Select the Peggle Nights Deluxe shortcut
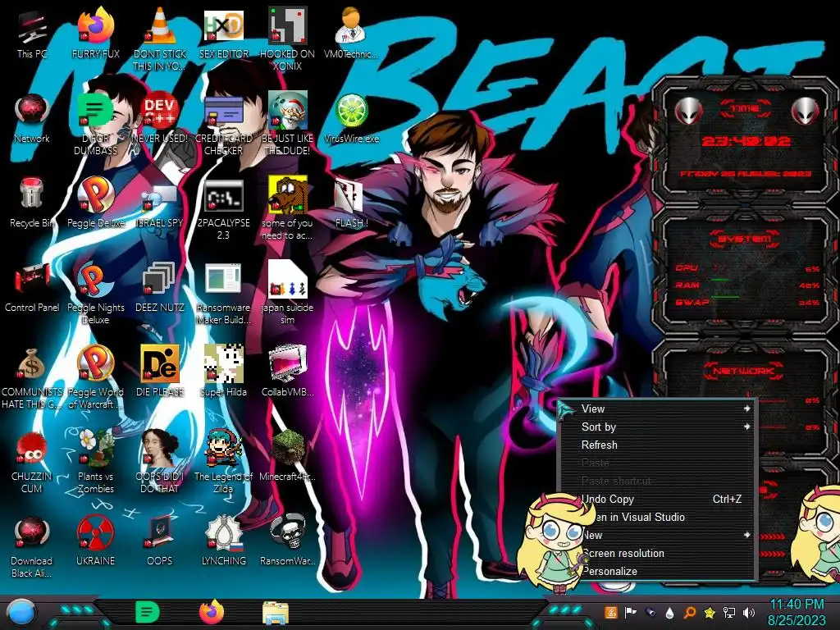Image resolution: width=840 pixels, height=630 pixels. pos(95,294)
